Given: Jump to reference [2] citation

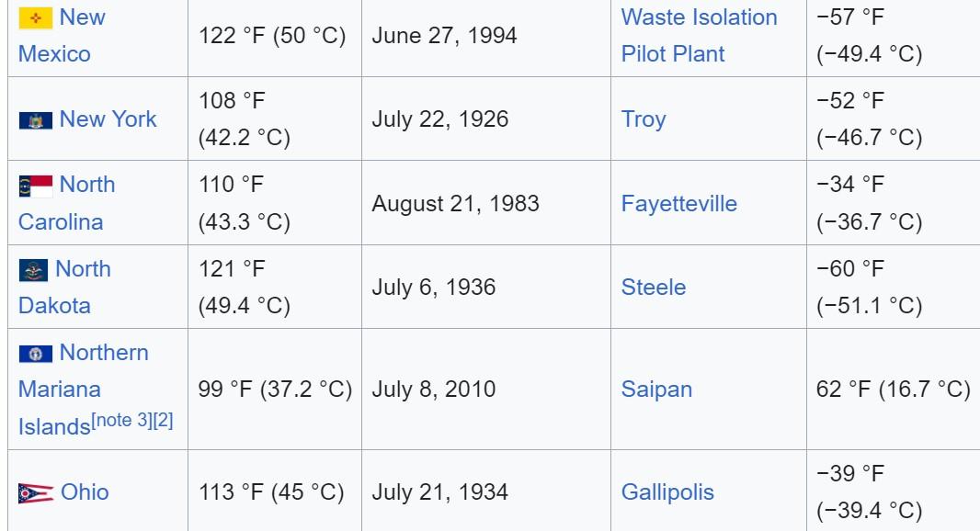Looking at the screenshot, I should (x=163, y=421).
